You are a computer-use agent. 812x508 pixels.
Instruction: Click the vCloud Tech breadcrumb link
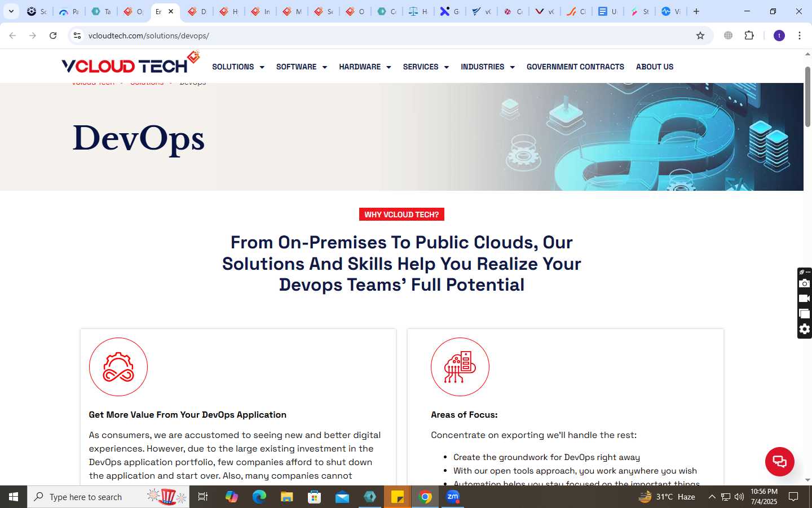(93, 83)
